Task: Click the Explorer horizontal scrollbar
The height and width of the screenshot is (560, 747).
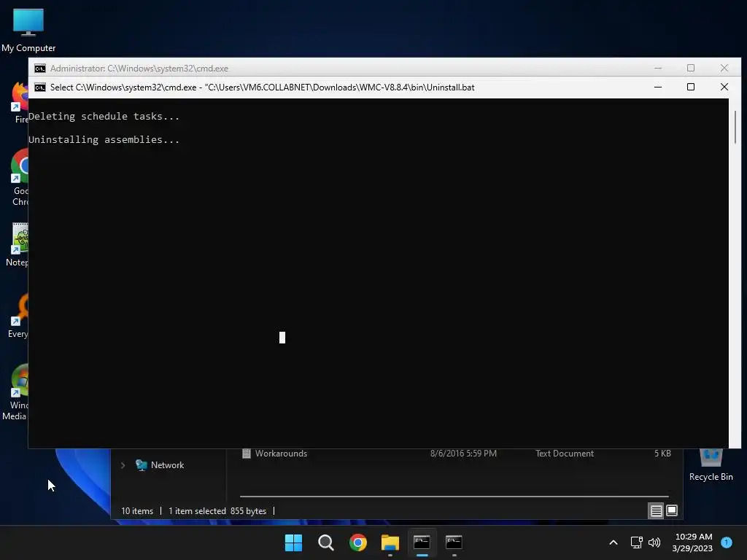Action: 454,496
